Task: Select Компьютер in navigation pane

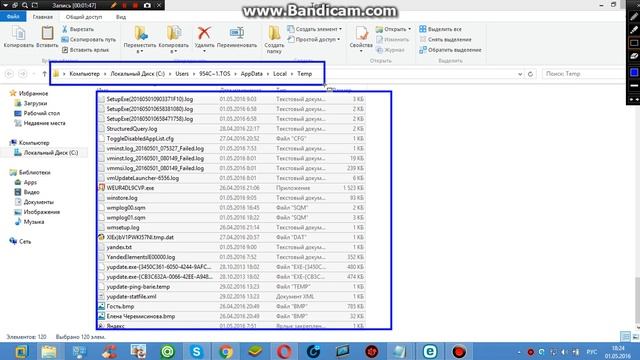Action: pos(29,143)
